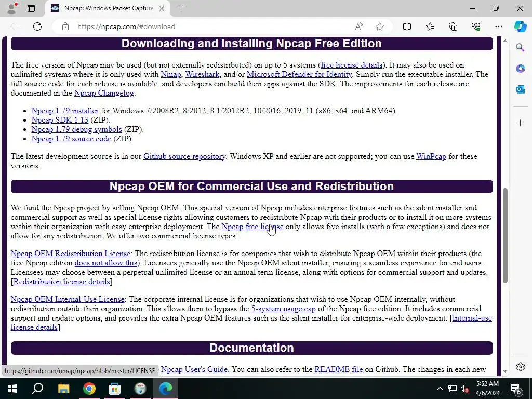532x399 pixels.
Task: Open Redistribution license details link
Action: 61,282
